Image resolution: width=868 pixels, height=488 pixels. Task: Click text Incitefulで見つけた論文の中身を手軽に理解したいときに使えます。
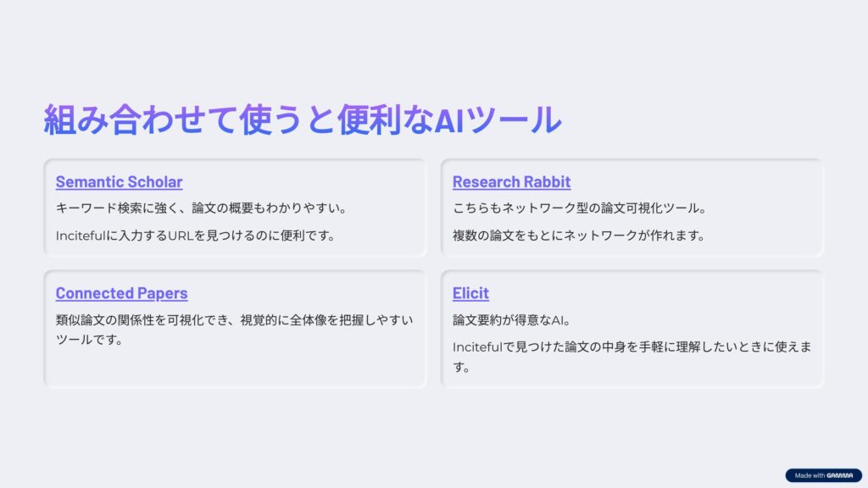632,357
